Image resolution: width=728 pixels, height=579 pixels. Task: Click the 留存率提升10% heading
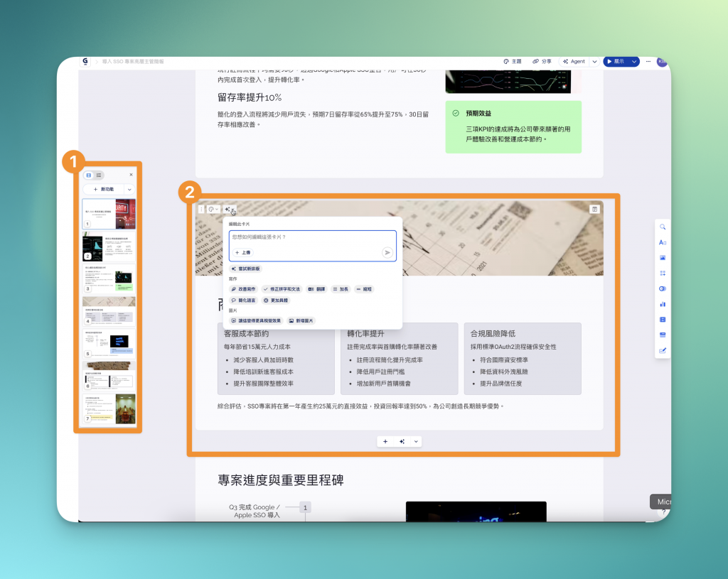pyautogui.click(x=250, y=97)
